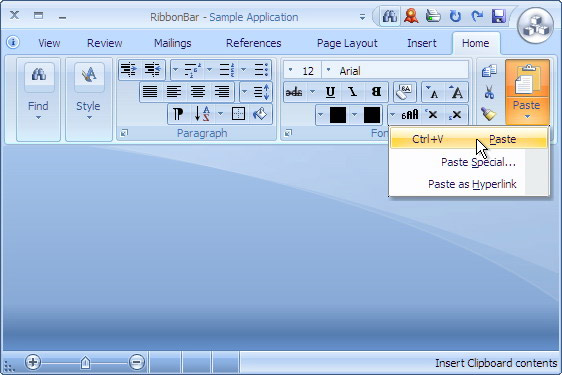
Task: Switch to the View tab
Action: pos(49,43)
